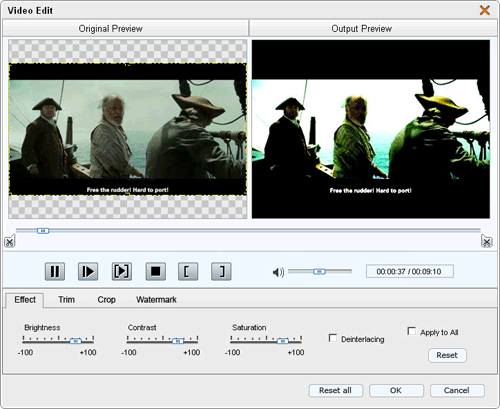This screenshot has width=500, height=409.
Task: Click the Reset all button
Action: pyautogui.click(x=335, y=390)
